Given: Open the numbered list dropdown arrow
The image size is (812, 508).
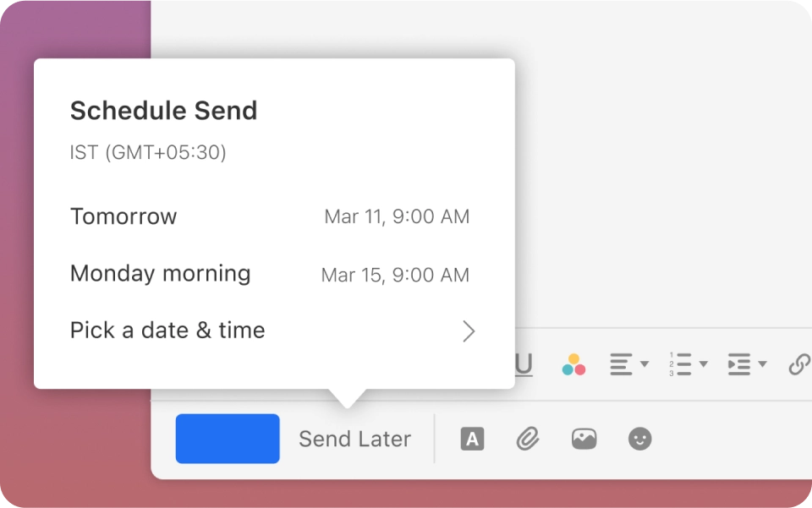Looking at the screenshot, I should point(703,364).
